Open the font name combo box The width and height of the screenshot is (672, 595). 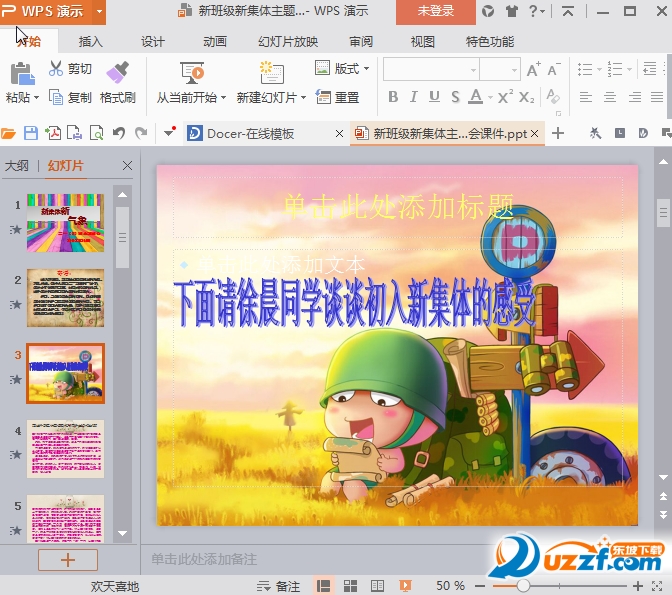pyautogui.click(x=431, y=69)
